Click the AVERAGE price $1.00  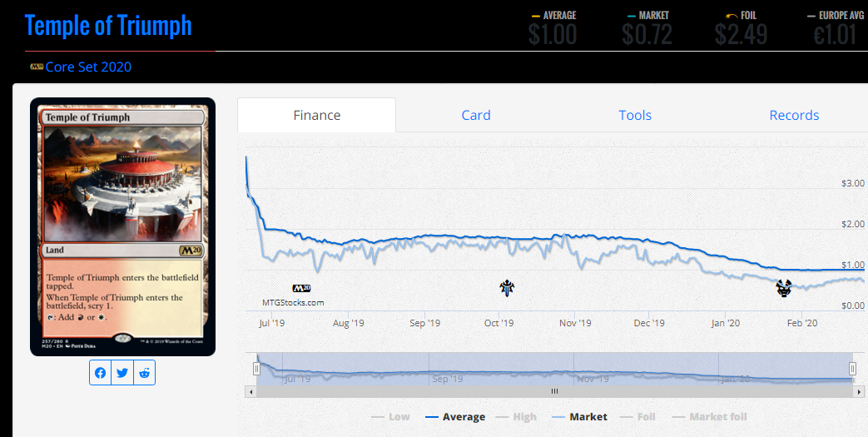pos(552,36)
